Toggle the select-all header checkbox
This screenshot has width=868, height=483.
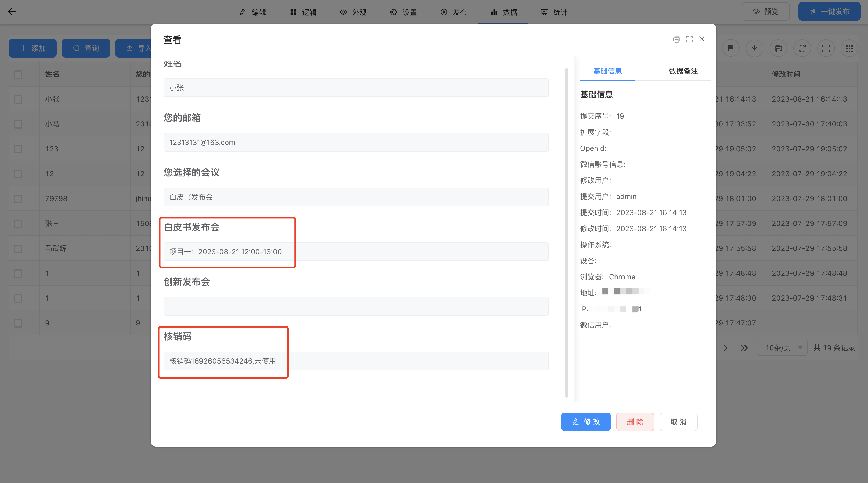pyautogui.click(x=18, y=74)
